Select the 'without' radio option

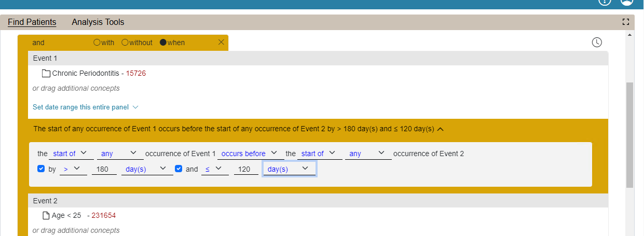point(125,43)
